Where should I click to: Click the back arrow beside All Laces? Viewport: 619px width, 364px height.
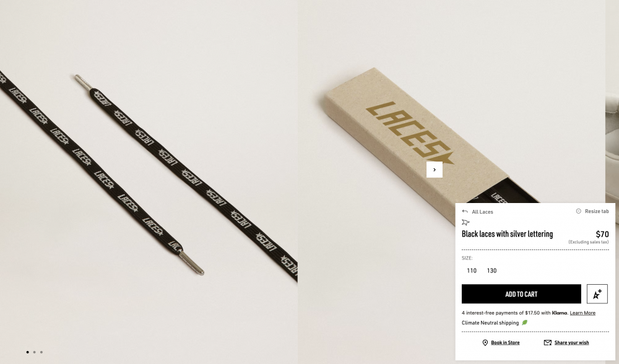[x=465, y=212]
